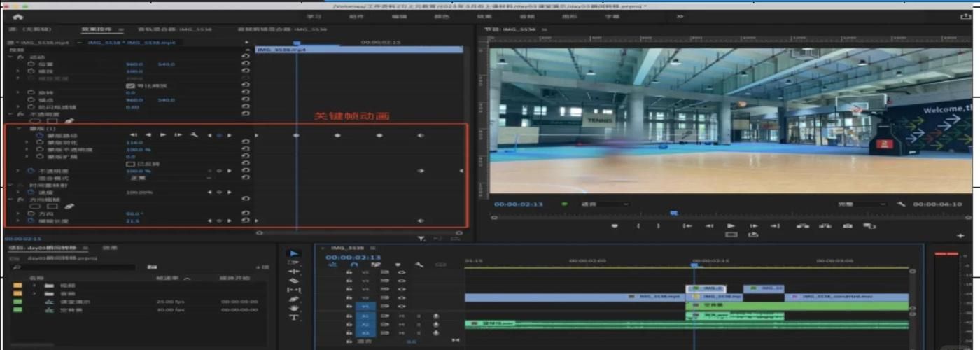Click Play in the Program monitor
Screen dimensions: 980x350
(731, 225)
